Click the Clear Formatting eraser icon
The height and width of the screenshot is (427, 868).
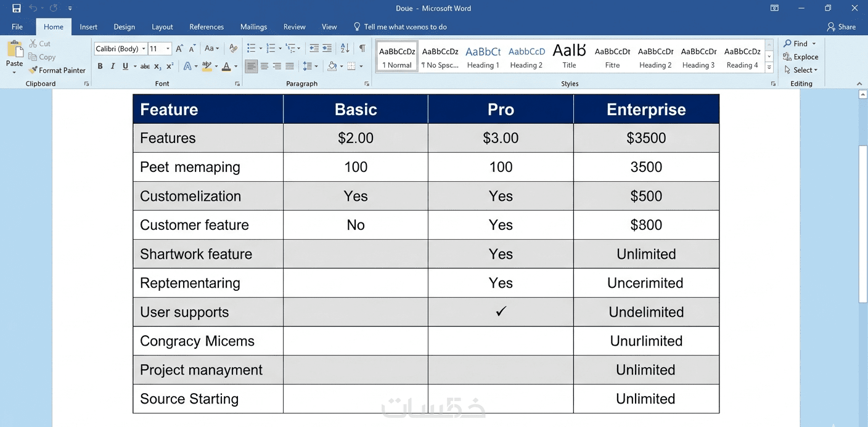pyautogui.click(x=233, y=48)
